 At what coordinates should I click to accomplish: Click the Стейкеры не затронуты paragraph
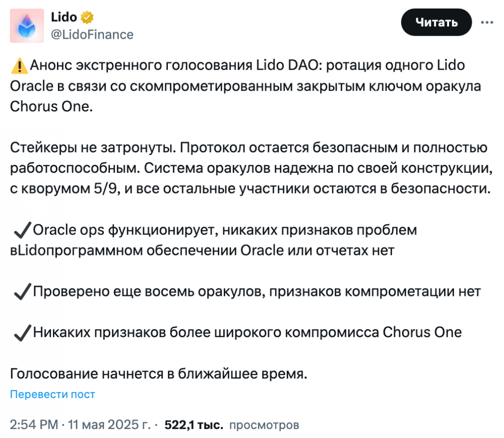(250, 168)
